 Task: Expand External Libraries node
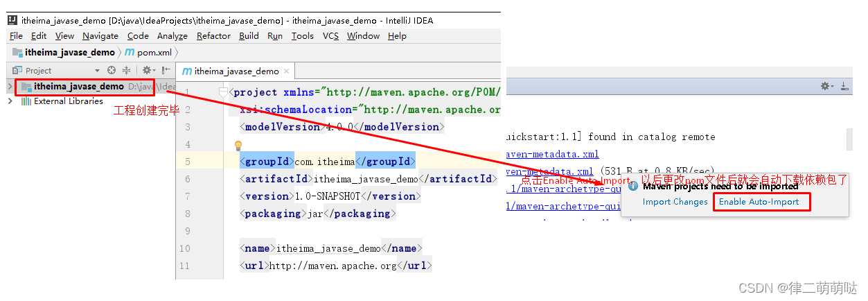[9, 101]
